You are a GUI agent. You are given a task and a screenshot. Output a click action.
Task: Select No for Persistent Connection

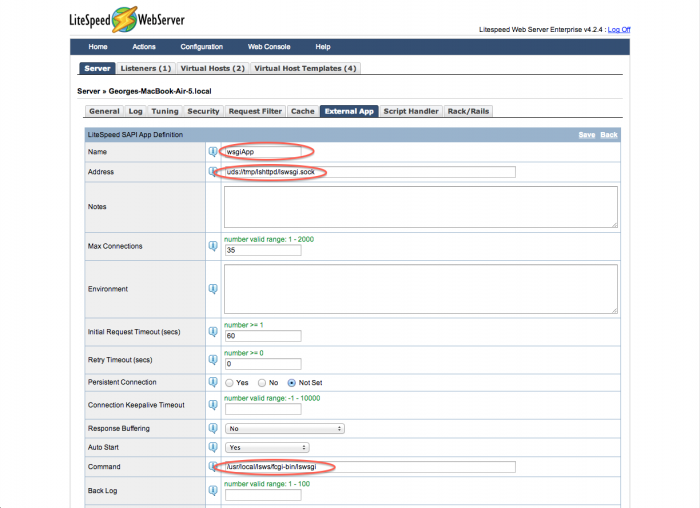click(x=262, y=383)
